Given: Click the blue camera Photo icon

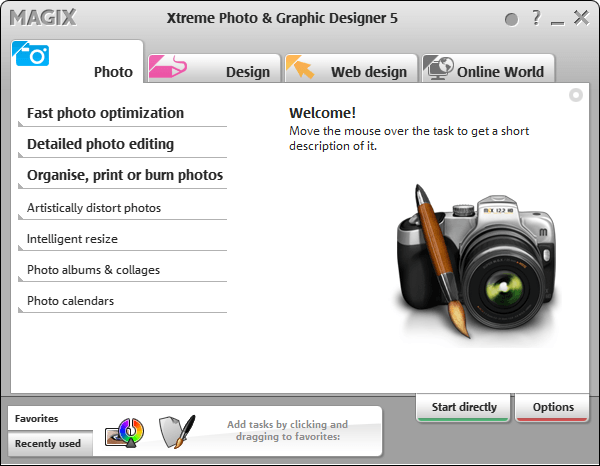Looking at the screenshot, I should coord(31,54).
